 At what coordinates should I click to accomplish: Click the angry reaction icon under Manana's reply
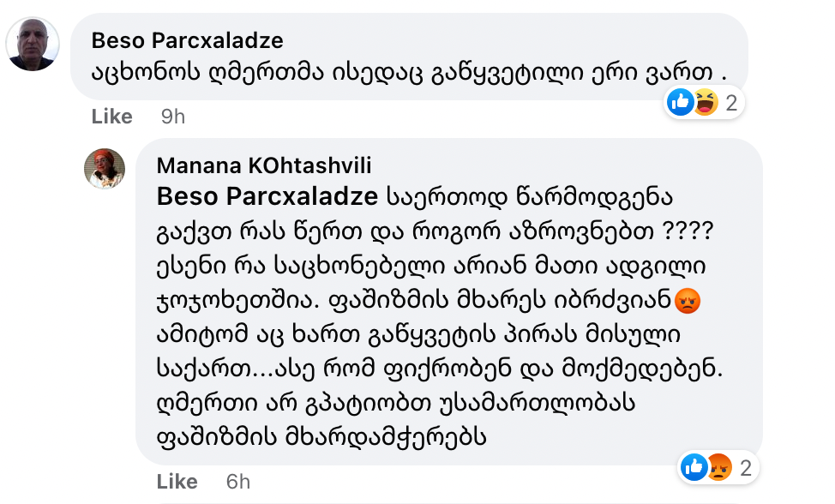coord(718,468)
